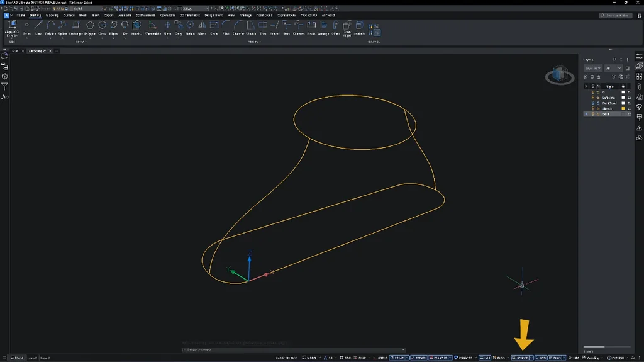The height and width of the screenshot is (362, 644).
Task: Activate the Manipulate tool
Action: tap(153, 28)
